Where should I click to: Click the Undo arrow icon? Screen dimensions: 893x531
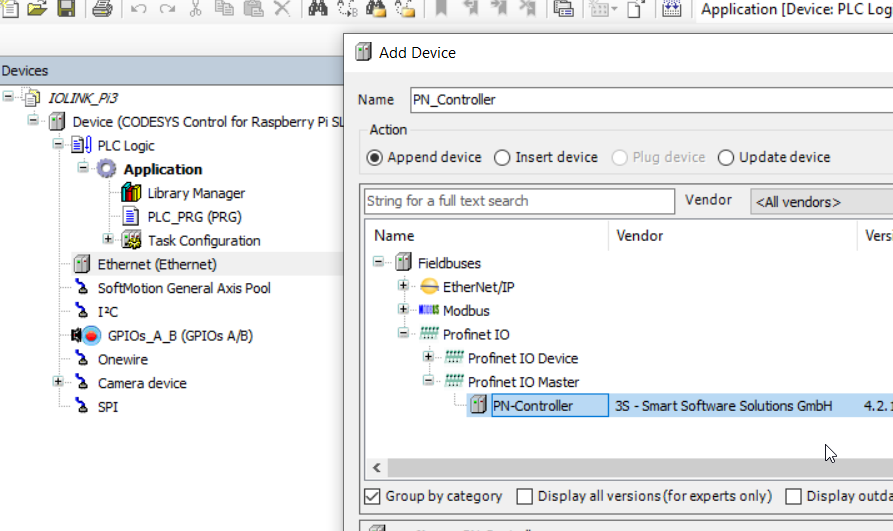[x=138, y=8]
